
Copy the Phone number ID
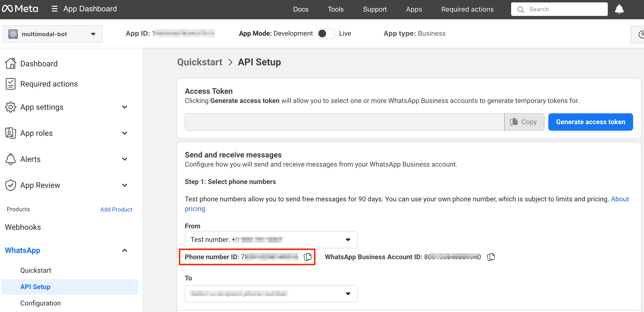click(x=307, y=257)
